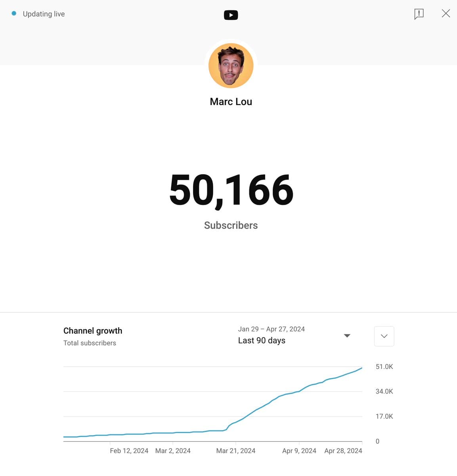This screenshot has width=457, height=476.
Task: Click the end of the growth line
Action: [x=361, y=368]
